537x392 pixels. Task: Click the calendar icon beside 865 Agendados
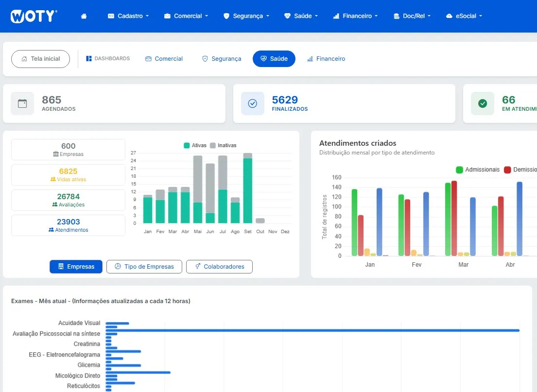pos(22,103)
